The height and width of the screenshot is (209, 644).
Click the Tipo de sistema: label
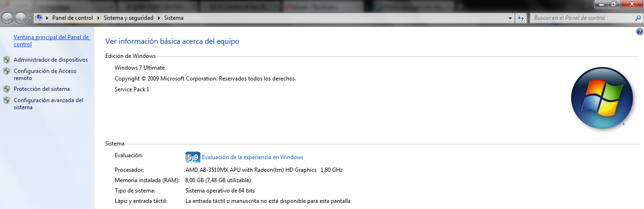[x=135, y=191]
